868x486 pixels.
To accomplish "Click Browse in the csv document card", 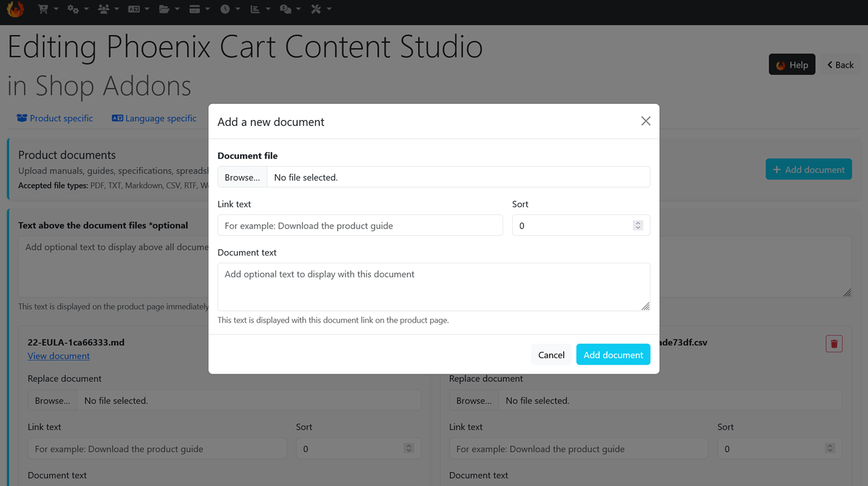I will coord(474,400).
